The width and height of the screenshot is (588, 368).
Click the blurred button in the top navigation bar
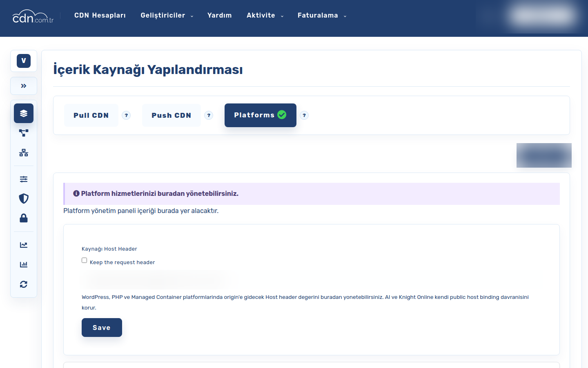point(542,16)
